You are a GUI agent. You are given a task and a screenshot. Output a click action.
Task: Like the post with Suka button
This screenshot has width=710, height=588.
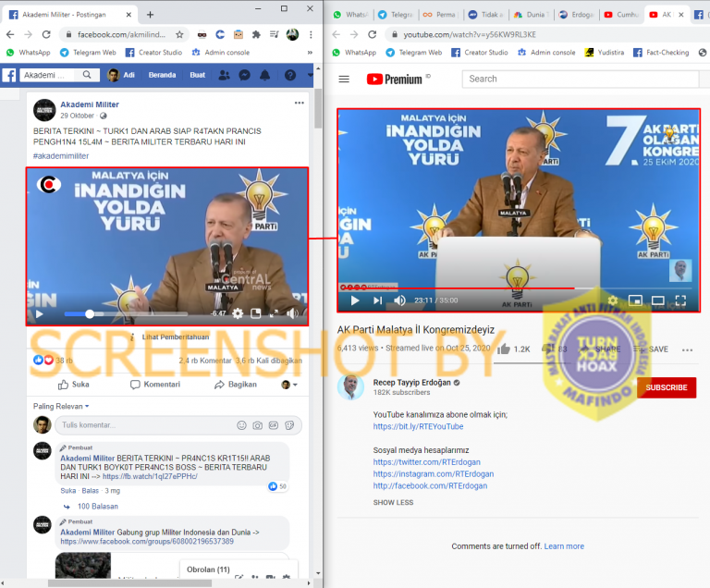click(74, 385)
